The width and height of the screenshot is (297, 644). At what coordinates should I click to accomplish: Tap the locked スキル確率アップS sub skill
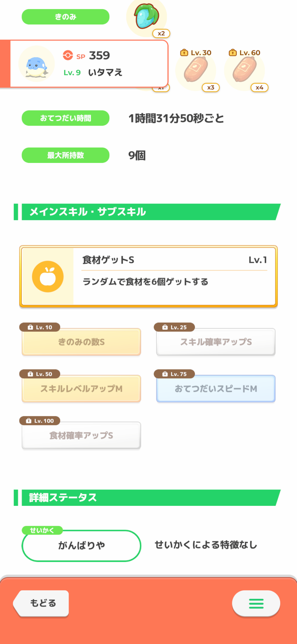(216, 342)
